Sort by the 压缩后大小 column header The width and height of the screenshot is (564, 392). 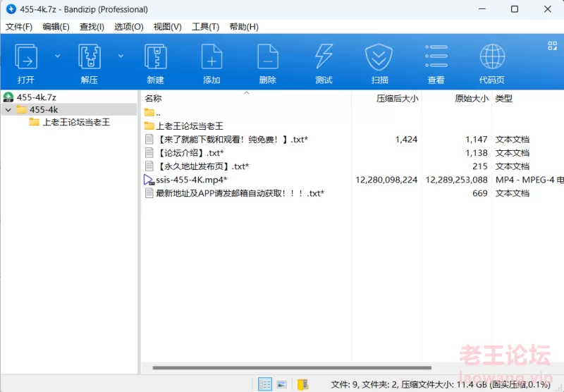pos(397,99)
